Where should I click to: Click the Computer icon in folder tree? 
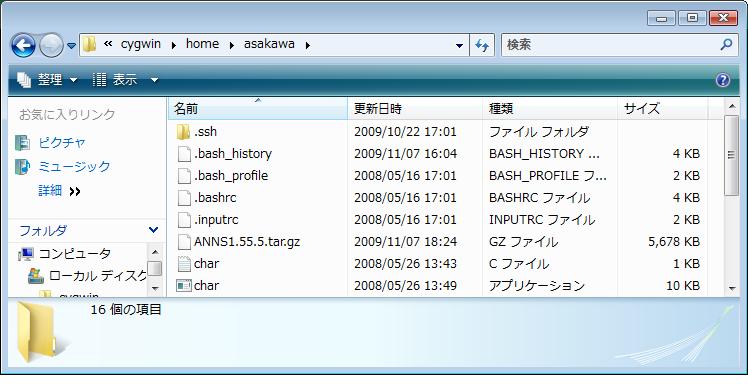(26, 254)
